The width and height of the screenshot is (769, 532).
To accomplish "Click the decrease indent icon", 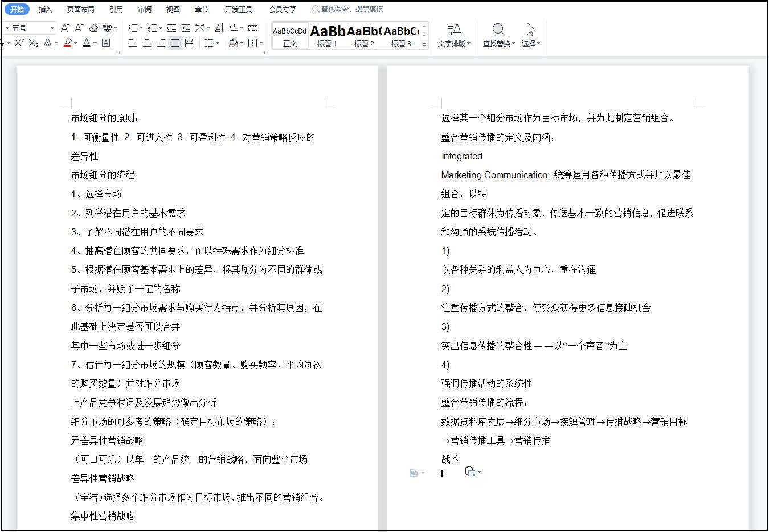I will click(x=171, y=28).
